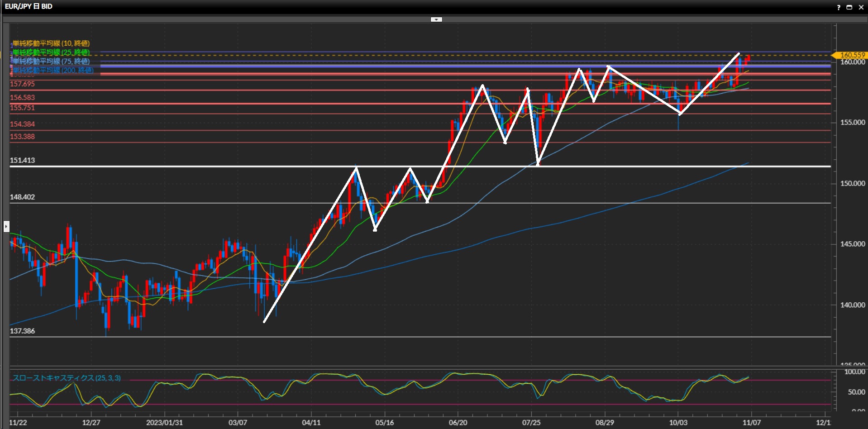Click the 75-period moving average label

51,61
